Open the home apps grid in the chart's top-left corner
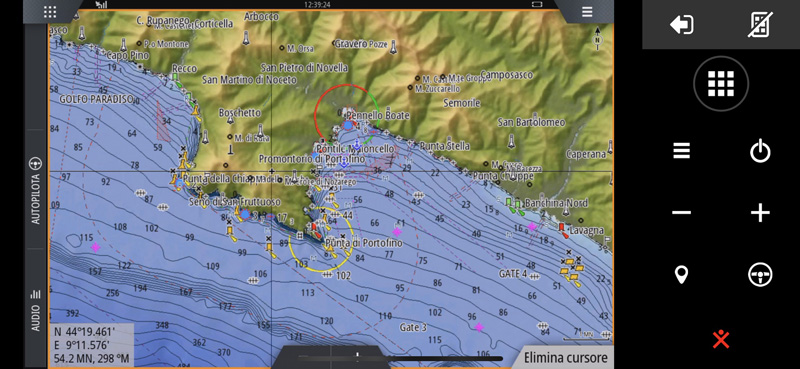 pyautogui.click(x=50, y=12)
